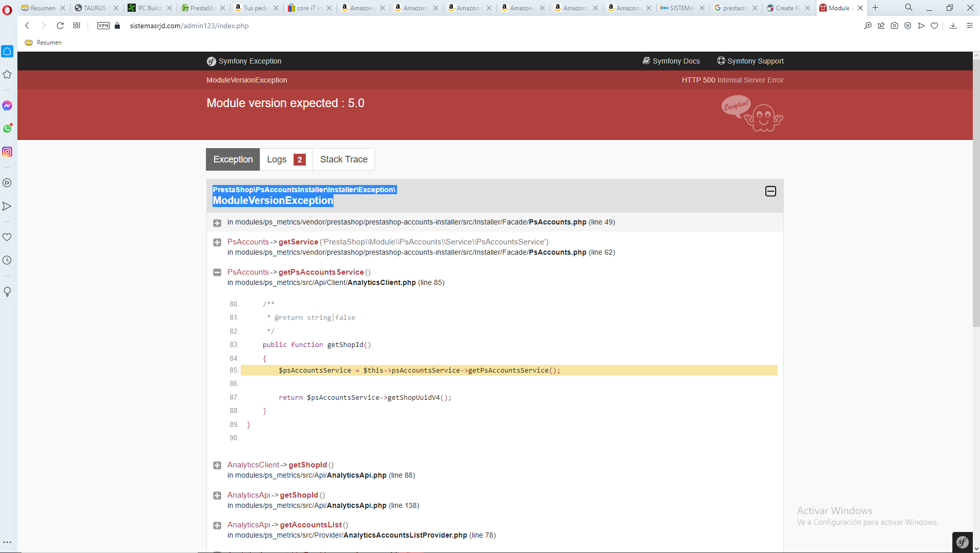Expand AnalyticsApi getShopId trace entry
The height and width of the screenshot is (553, 980).
(x=217, y=496)
